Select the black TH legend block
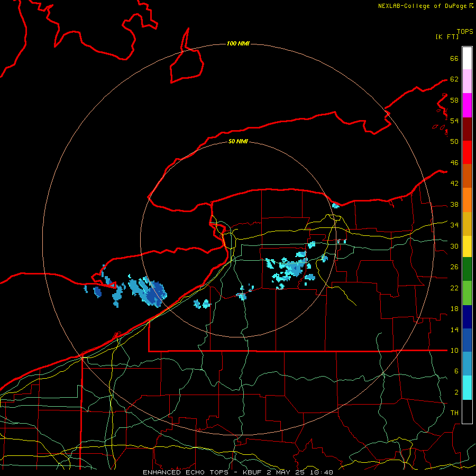Image resolution: width=476 pixels, height=476 pixels. click(467, 411)
